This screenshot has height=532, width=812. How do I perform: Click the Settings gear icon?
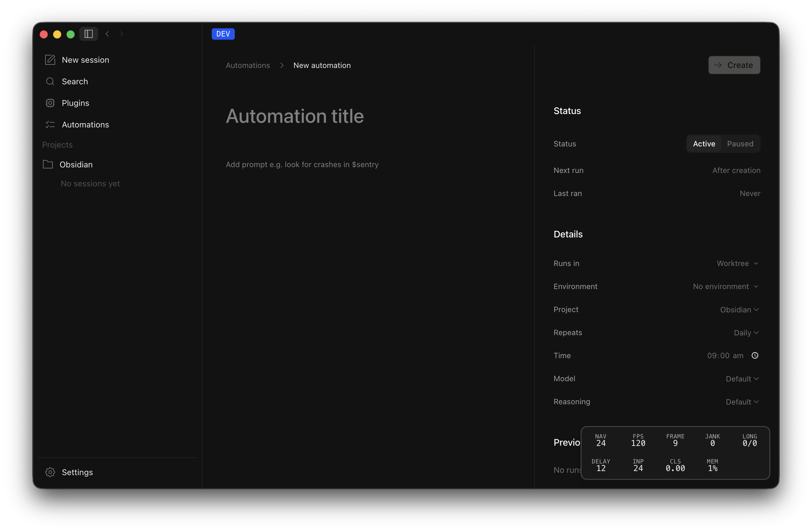50,472
